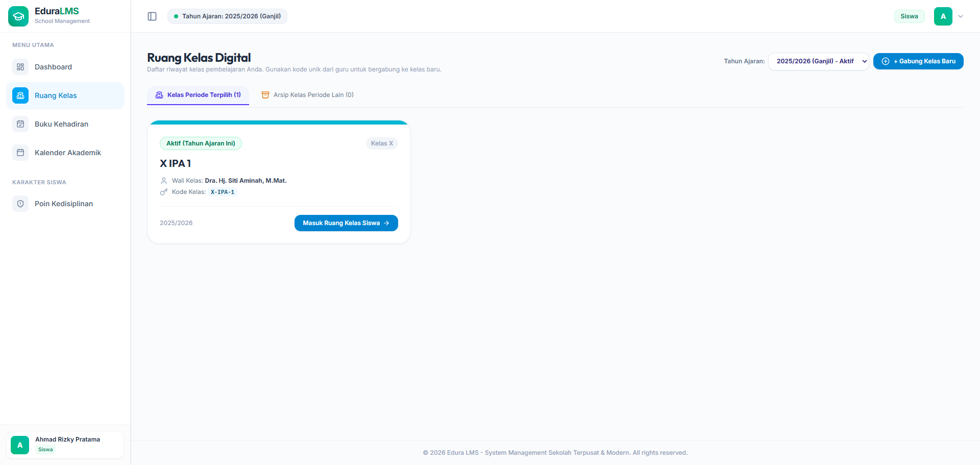Click the name Dra. Hj. Siti Aminah, M.Mat.
This screenshot has width=980, height=465.
[246, 181]
